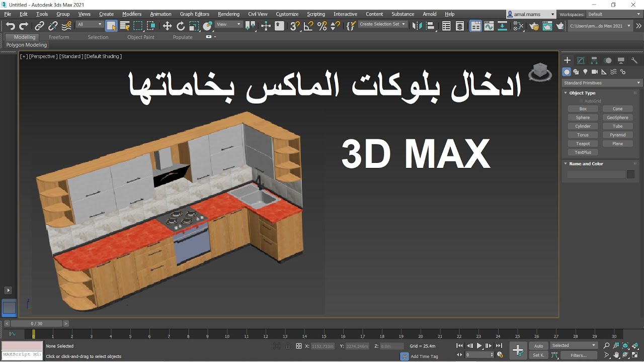Open Workspaces Default dropdown
Image resolution: width=644 pixels, height=362 pixels.
click(x=613, y=15)
